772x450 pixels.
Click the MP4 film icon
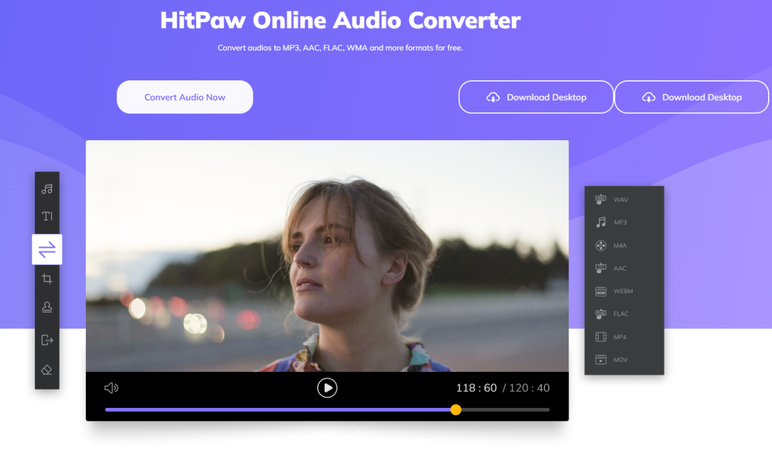tap(601, 337)
